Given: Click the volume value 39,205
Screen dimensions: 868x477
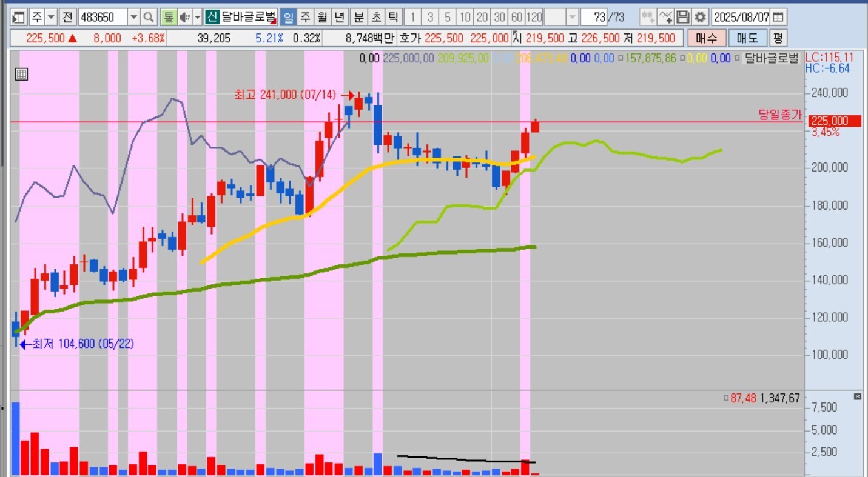Looking at the screenshot, I should pyautogui.click(x=214, y=38).
